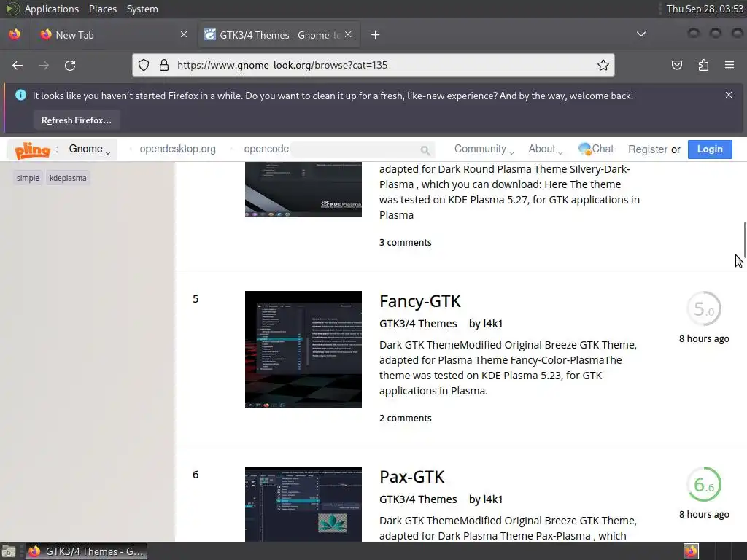
Task: Click the clock showing Thu Sep 28, 03:53
Action: tap(705, 9)
